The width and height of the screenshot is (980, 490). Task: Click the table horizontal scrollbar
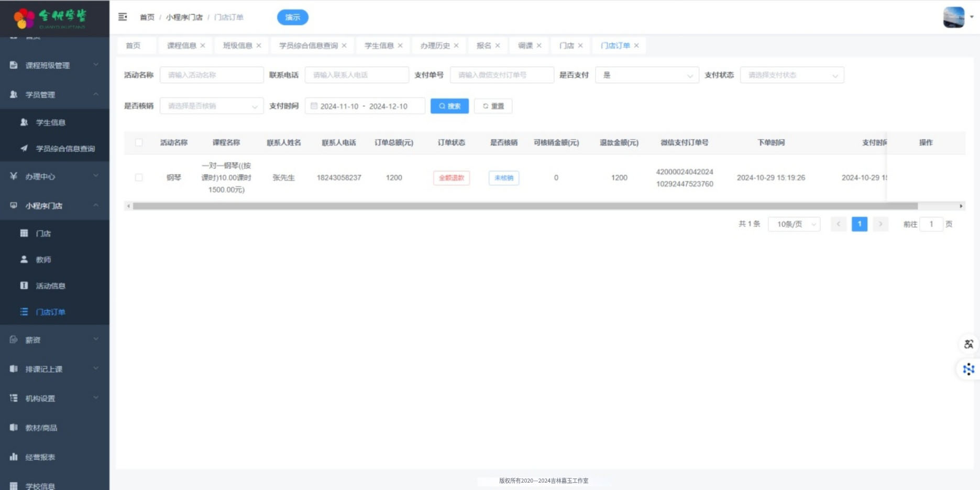point(524,206)
